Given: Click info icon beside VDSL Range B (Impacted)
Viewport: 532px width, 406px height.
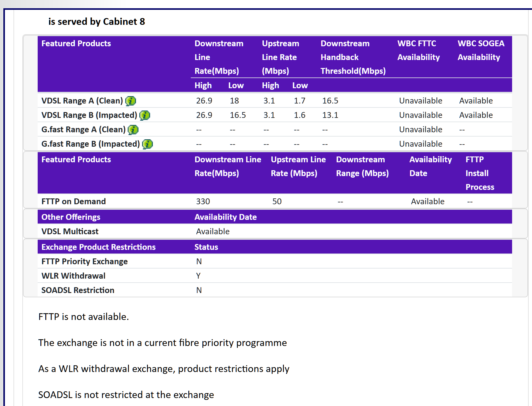Looking at the screenshot, I should pos(145,115).
